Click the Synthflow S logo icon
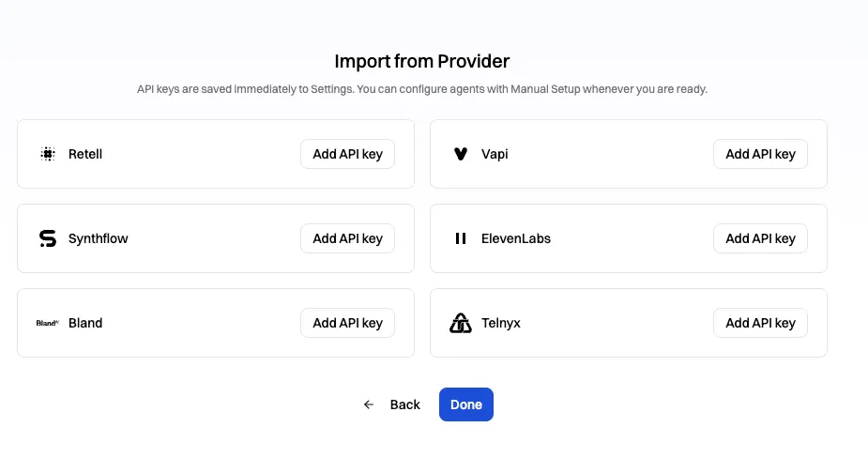This screenshot has width=868, height=473. 48,238
